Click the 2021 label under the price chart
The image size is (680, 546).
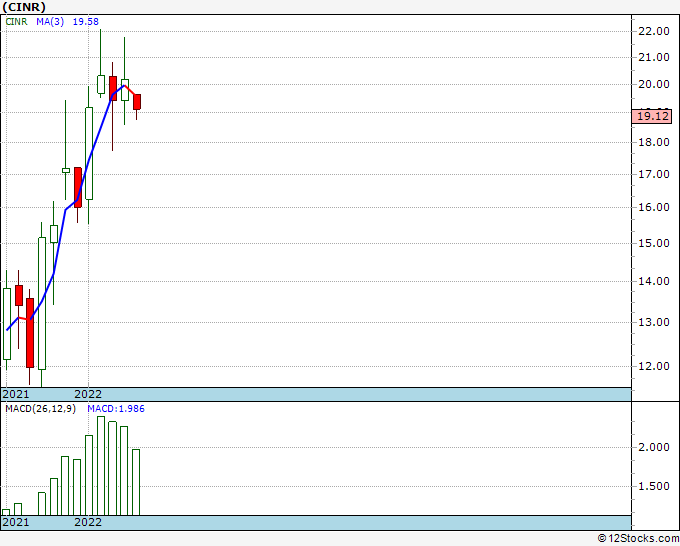click(16, 394)
